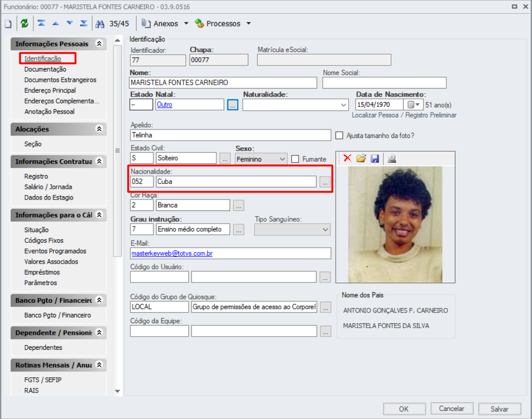Collapse the Banco Pgto / Financeiro header
Image resolution: width=532 pixels, height=419 pixels.
coord(99,300)
